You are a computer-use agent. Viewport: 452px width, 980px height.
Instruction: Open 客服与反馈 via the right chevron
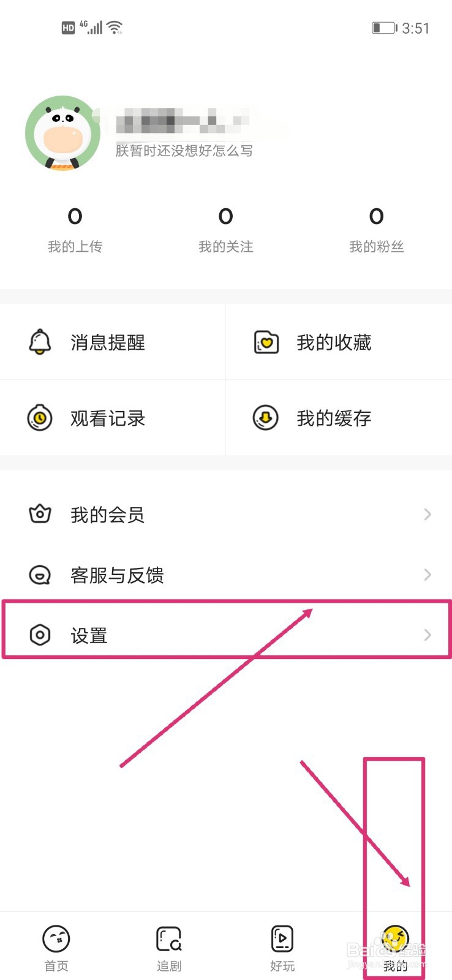tap(428, 575)
